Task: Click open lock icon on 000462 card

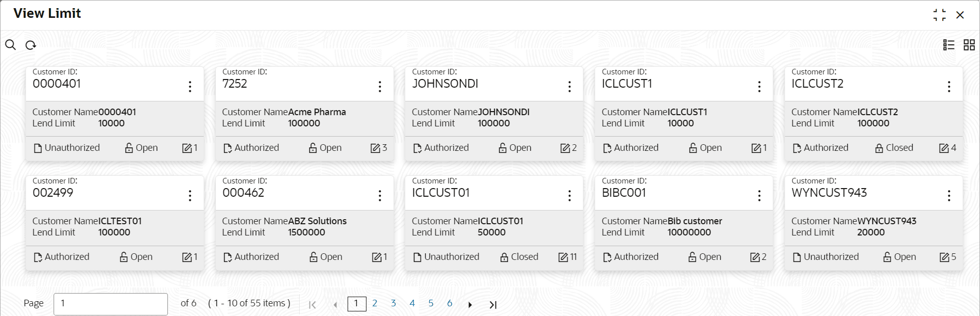Action: click(x=313, y=257)
